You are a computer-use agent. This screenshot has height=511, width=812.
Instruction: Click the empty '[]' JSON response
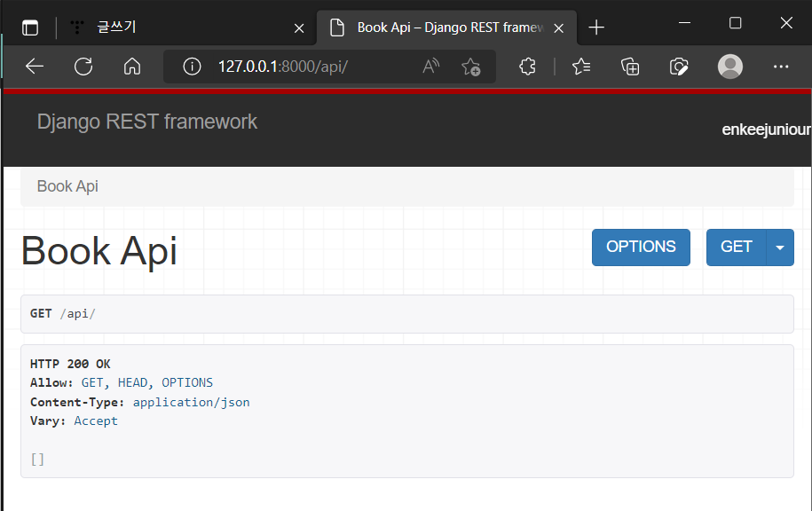[x=37, y=460]
